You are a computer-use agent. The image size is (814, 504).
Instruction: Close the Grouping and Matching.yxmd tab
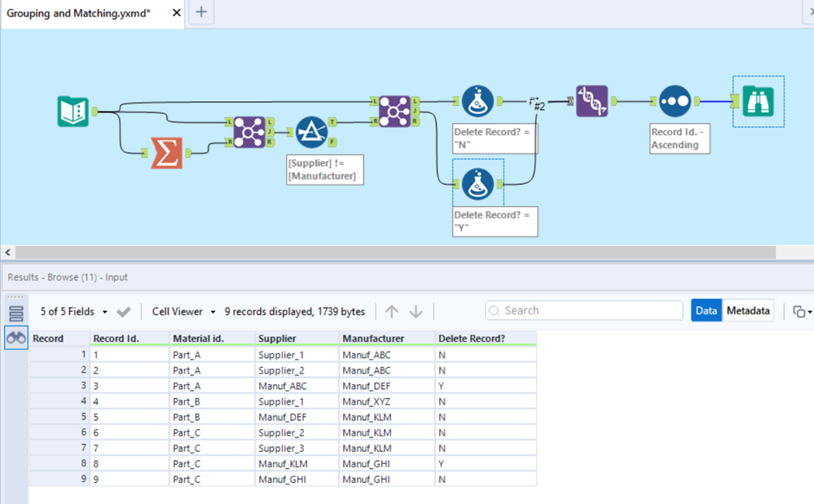coord(177,12)
